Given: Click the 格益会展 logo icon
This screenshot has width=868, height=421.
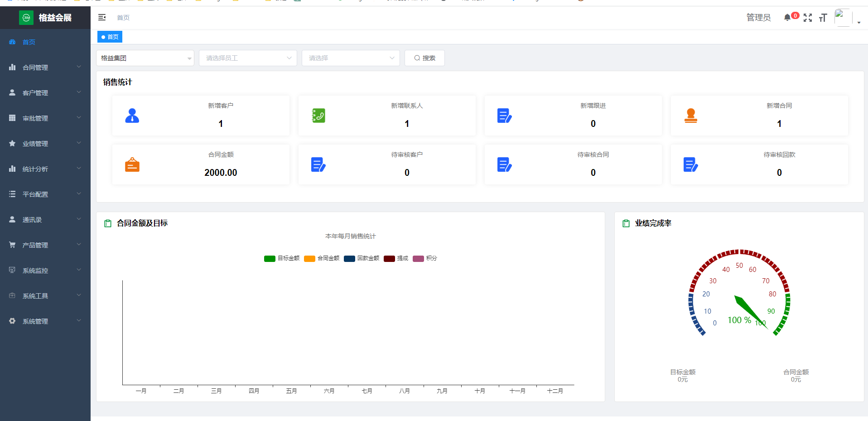Looking at the screenshot, I should click(x=26, y=18).
